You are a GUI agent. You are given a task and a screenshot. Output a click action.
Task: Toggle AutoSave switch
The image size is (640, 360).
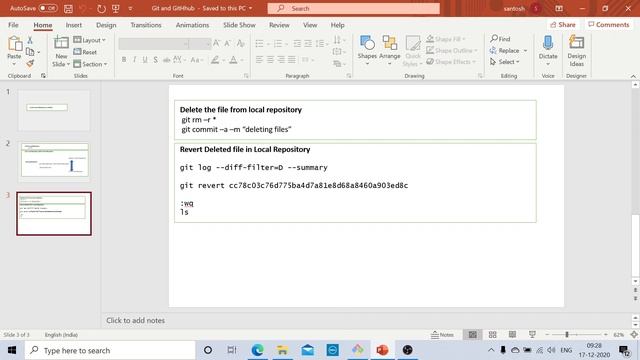click(48, 8)
